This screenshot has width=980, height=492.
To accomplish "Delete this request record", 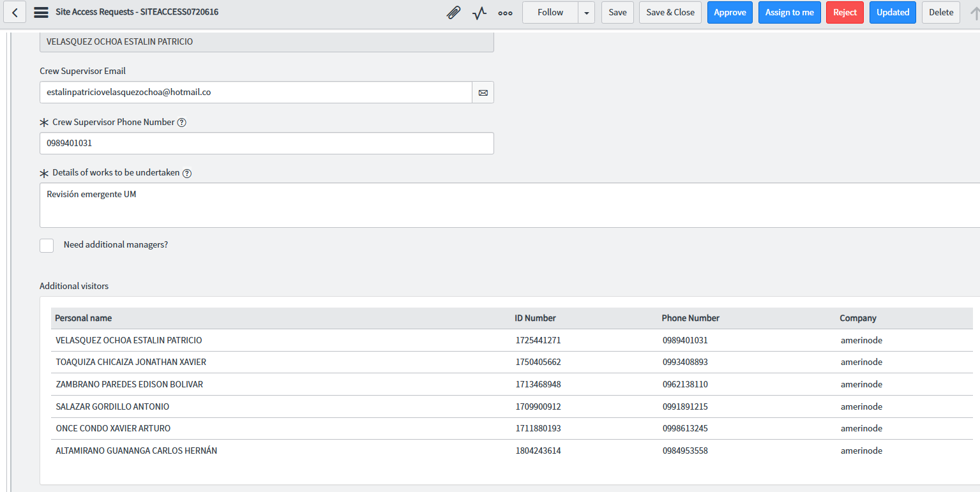I will point(940,13).
